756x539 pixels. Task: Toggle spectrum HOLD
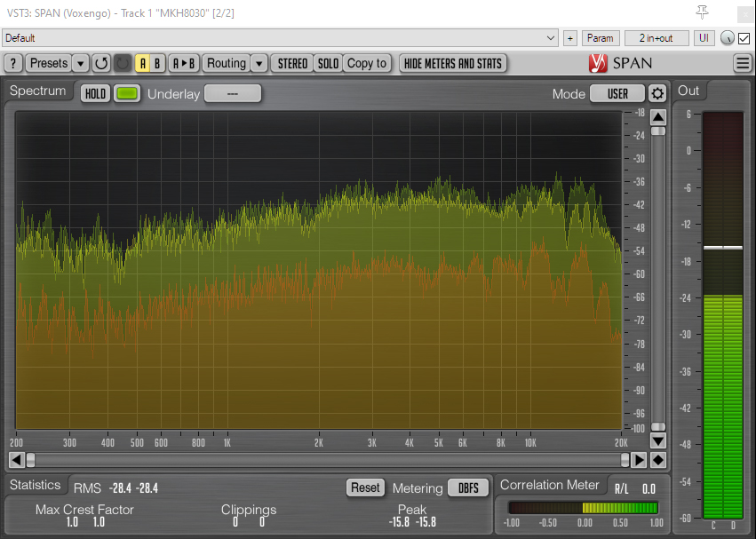pos(95,93)
